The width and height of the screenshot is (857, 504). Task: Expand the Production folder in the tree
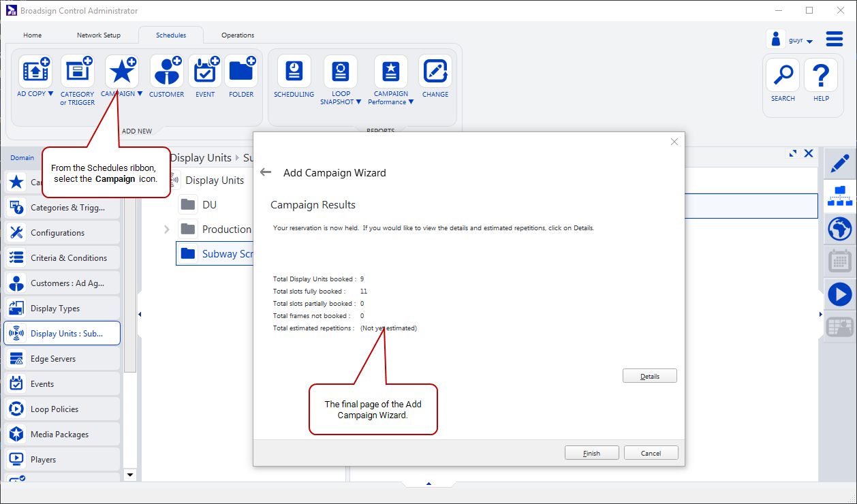167,230
